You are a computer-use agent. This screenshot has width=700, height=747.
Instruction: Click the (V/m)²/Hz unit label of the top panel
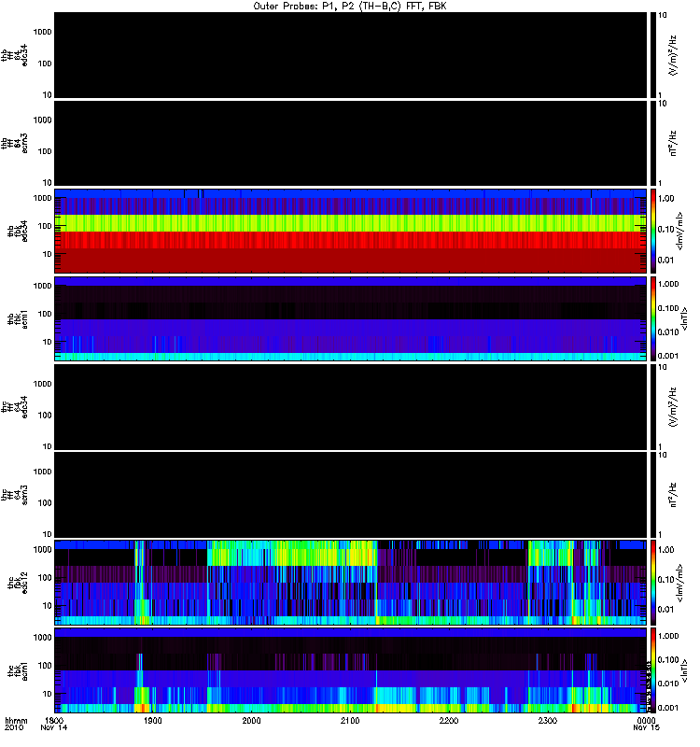click(673, 55)
